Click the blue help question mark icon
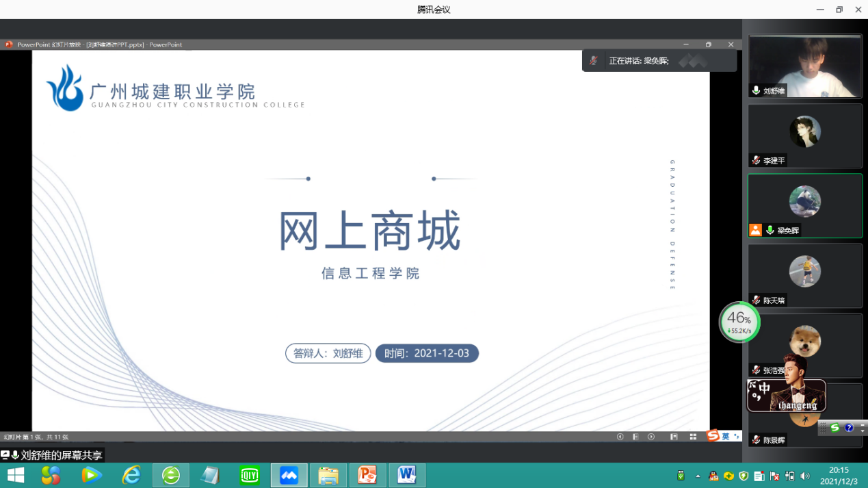Screen dimensions: 868x488 (x=849, y=428)
